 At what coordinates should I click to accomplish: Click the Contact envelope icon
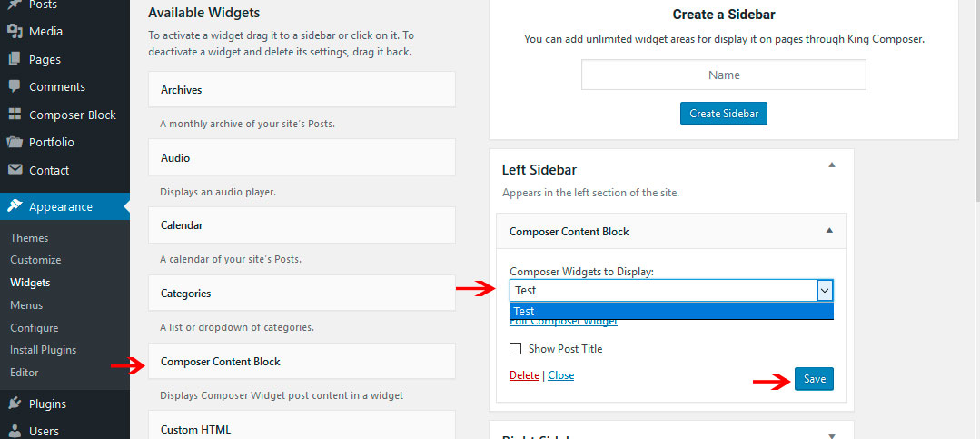[15, 170]
